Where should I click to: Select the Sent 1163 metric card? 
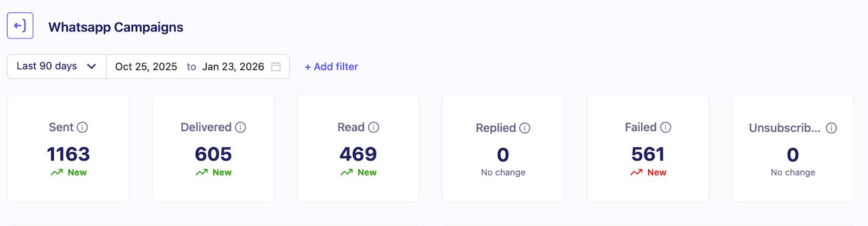coord(68,148)
